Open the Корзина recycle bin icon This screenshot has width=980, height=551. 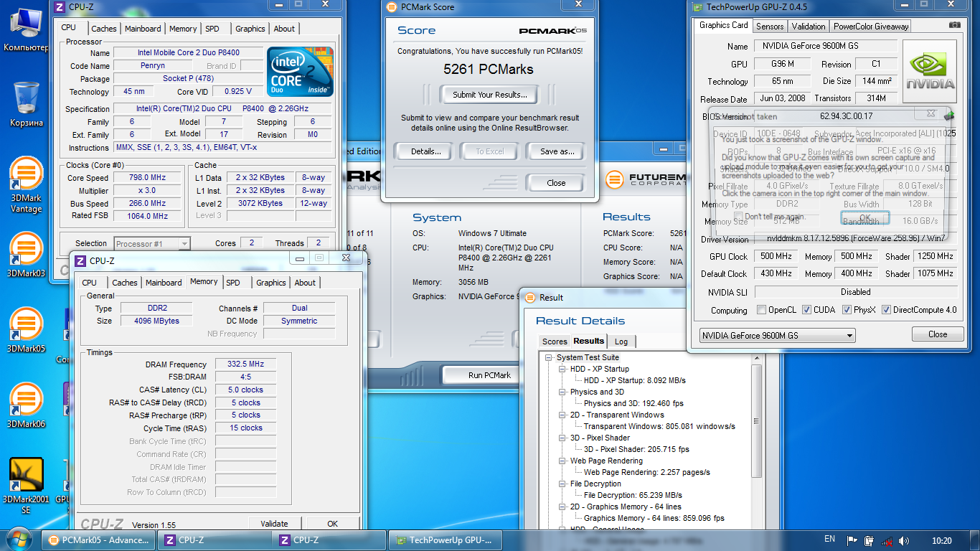tap(27, 104)
